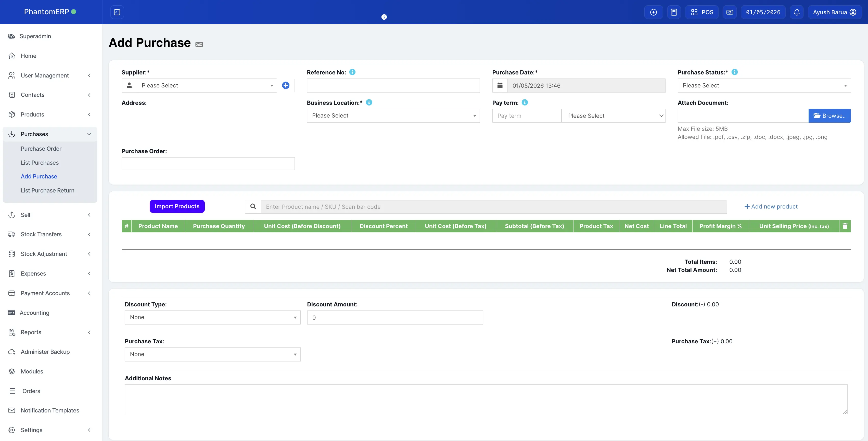This screenshot has width=868, height=441.
Task: Open the Supplier dropdown
Action: click(207, 86)
